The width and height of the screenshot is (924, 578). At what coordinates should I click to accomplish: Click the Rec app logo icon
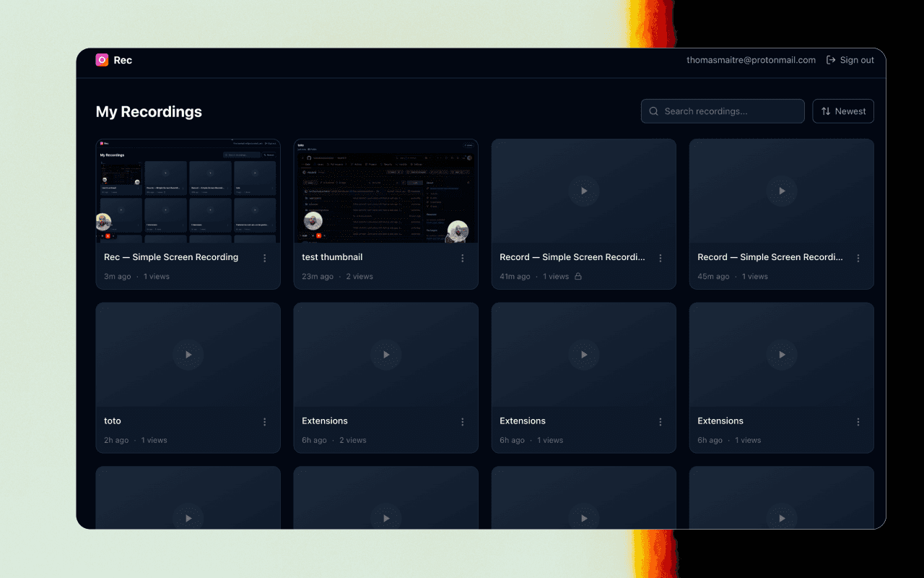click(x=102, y=60)
